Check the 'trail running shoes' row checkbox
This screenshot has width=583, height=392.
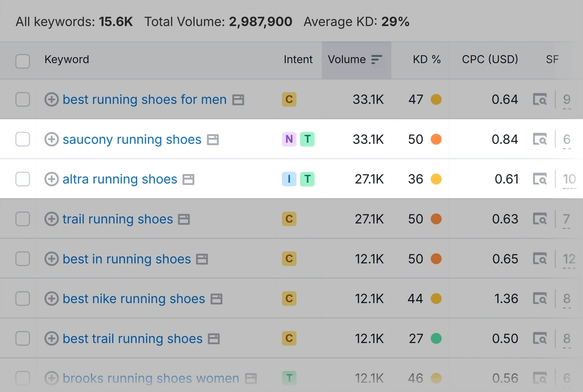click(x=23, y=219)
